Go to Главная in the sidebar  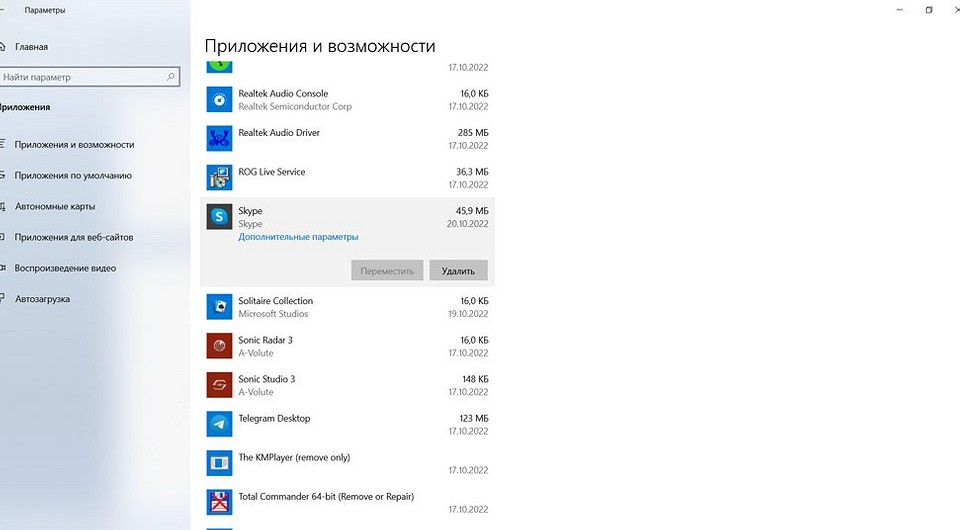(31, 47)
